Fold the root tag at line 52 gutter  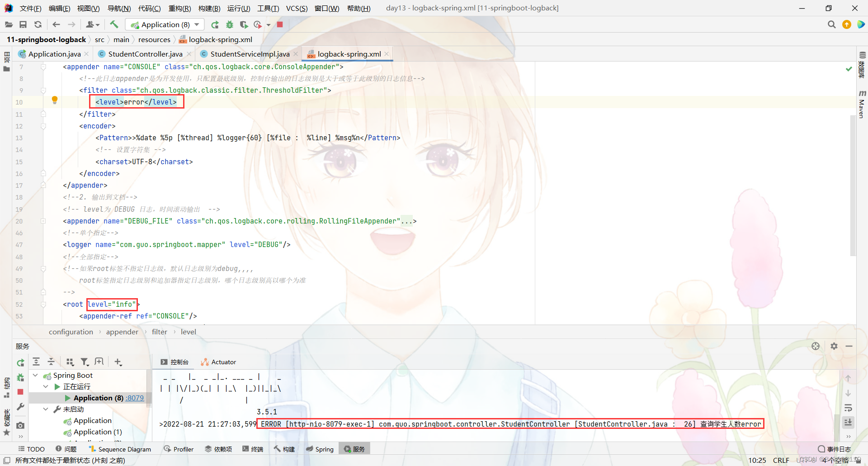(x=43, y=304)
